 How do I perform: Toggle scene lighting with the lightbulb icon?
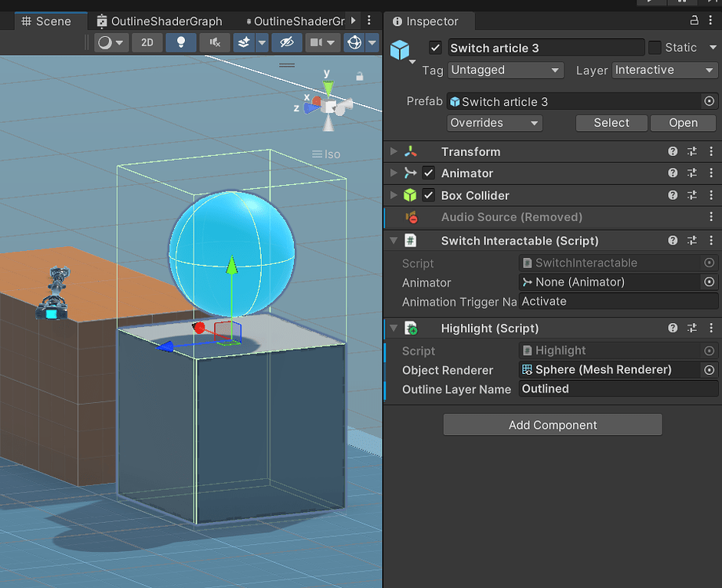click(181, 43)
